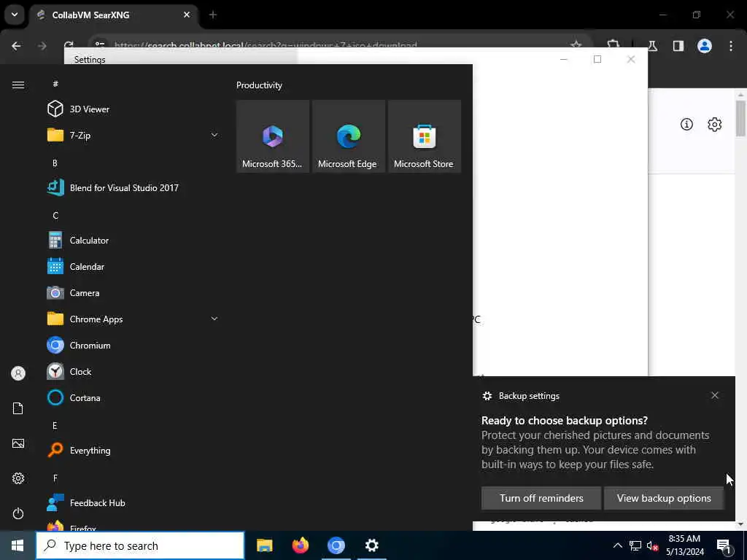747x560 pixels.
Task: Maximize the Settings window
Action: tap(597, 59)
